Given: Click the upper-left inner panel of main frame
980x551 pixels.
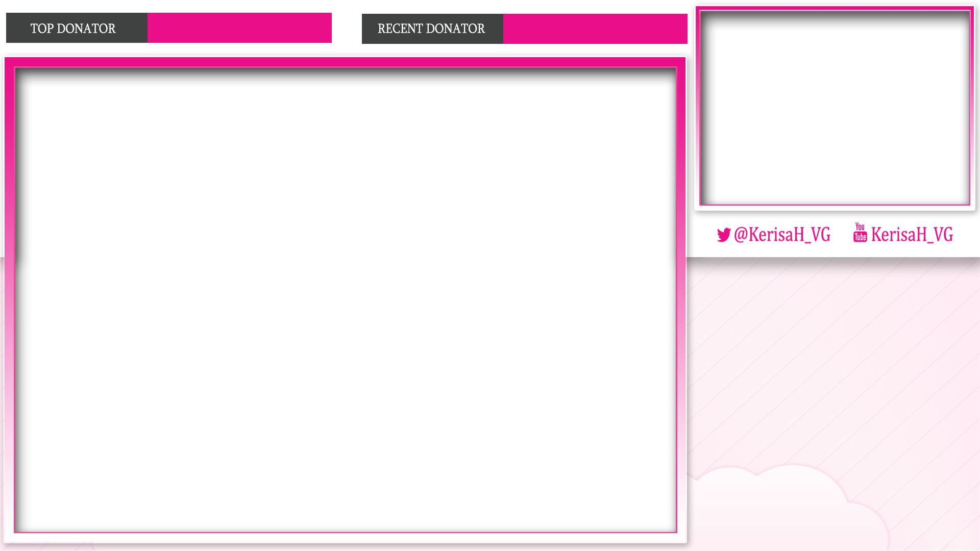Looking at the screenshot, I should [x=286, y=163].
